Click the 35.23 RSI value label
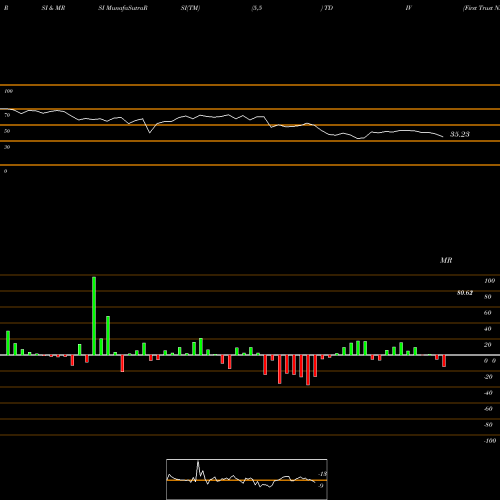The width and height of the screenshot is (500, 500). [460, 134]
